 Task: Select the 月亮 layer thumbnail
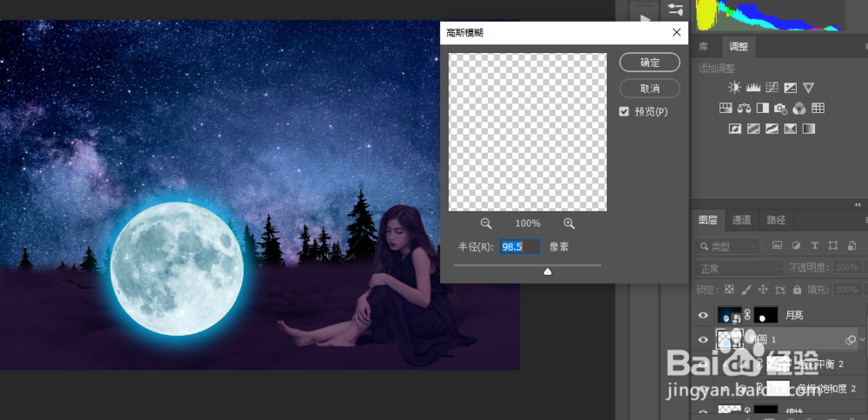click(x=730, y=315)
